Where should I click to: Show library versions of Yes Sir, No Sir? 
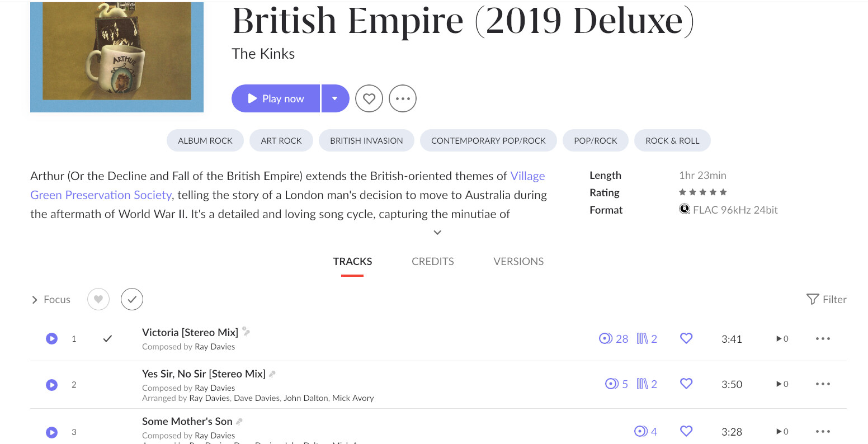[647, 384]
